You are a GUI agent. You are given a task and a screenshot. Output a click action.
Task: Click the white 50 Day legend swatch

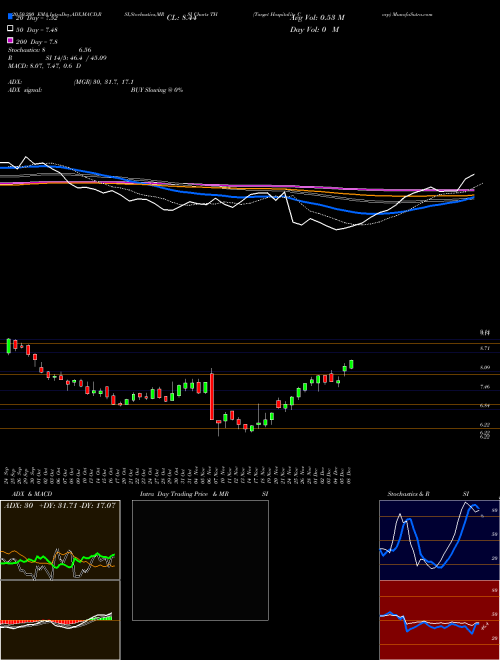click(x=10, y=29)
